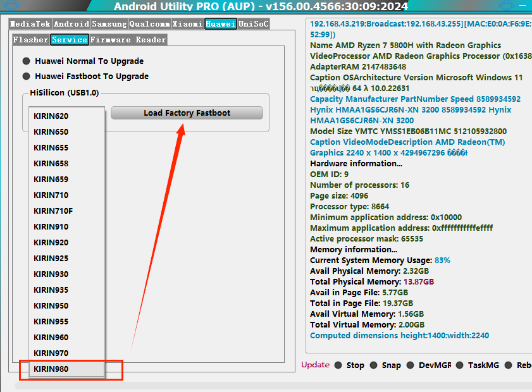Toggle the Stop option
This screenshot has height=392, width=532.
349,365
